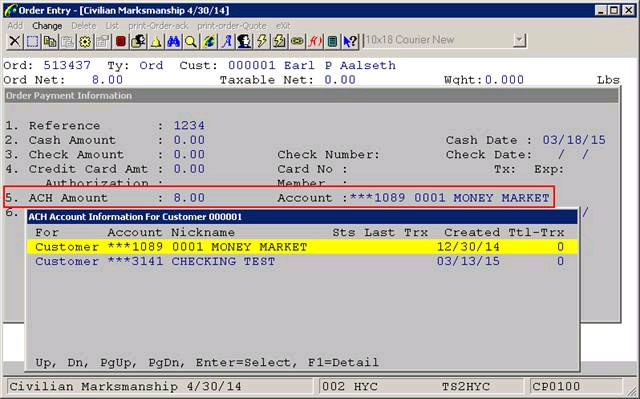The width and height of the screenshot is (640, 399).
Task: Click the arrow with question mark help icon
Action: click(350, 41)
